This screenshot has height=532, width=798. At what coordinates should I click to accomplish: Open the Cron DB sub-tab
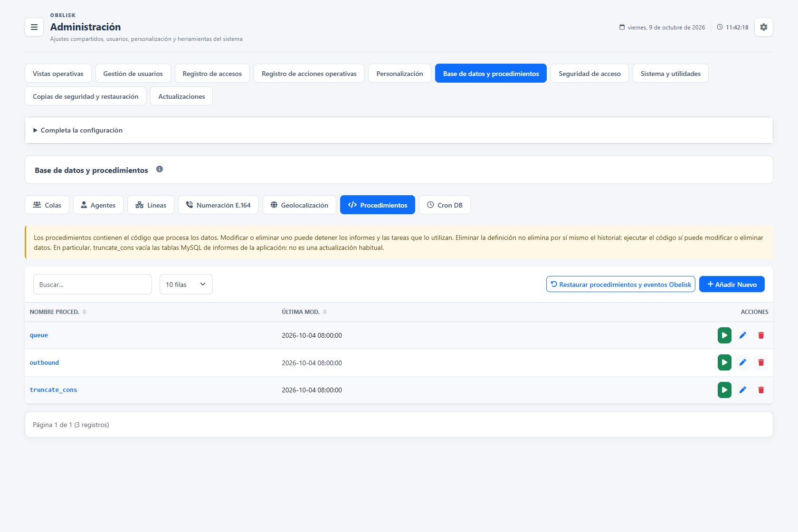pyautogui.click(x=445, y=205)
